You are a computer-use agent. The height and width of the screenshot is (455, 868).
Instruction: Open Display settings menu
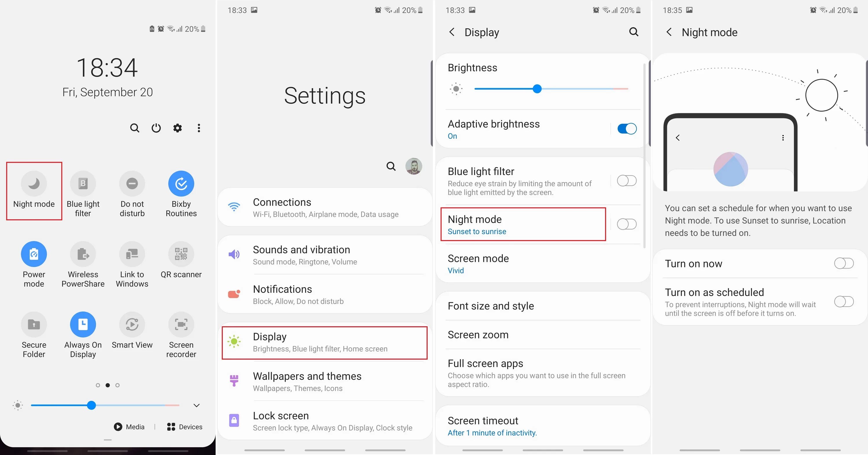325,341
